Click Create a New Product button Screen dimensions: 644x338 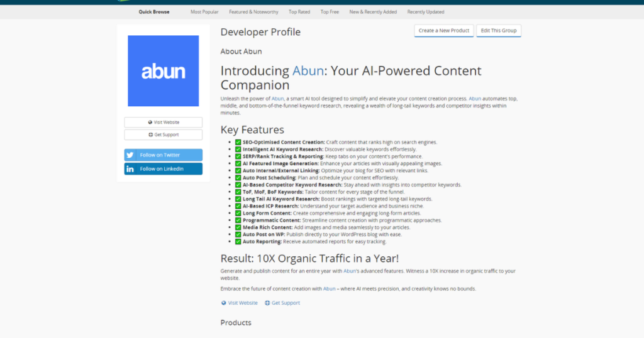pyautogui.click(x=443, y=31)
